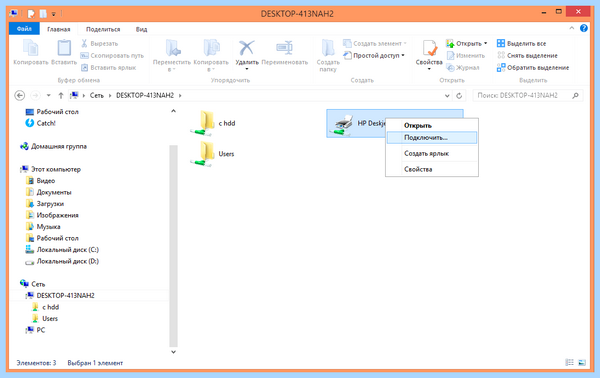Click the Up one level arrow
Image resolution: width=600 pixels, height=378 pixels.
pos(60,95)
